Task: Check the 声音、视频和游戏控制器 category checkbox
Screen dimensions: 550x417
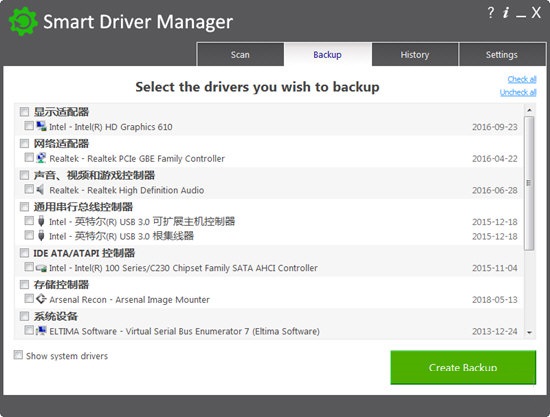Action: pos(24,175)
